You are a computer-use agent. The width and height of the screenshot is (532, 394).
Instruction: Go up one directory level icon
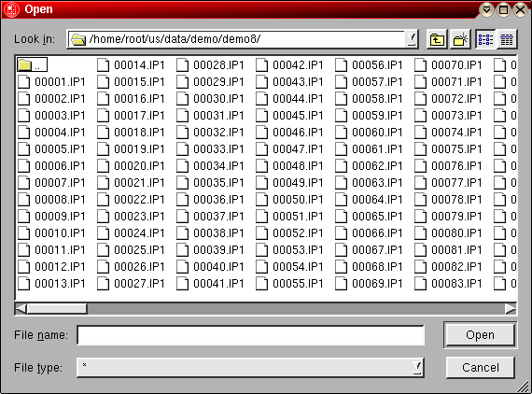pyautogui.click(x=437, y=40)
